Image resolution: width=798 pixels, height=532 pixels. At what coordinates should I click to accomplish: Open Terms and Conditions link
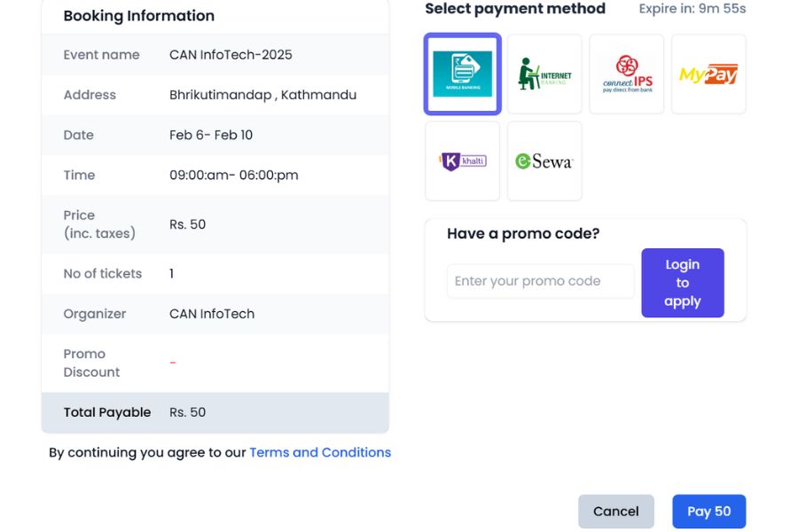320,452
